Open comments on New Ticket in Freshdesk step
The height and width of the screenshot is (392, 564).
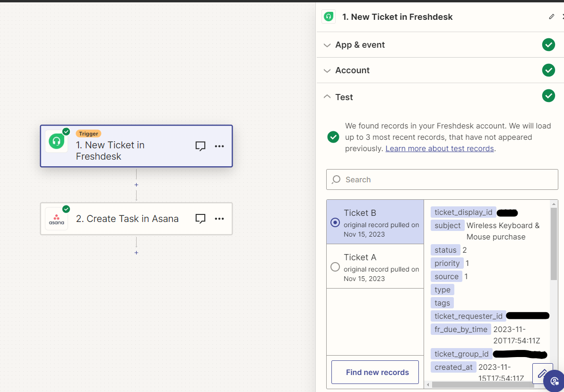(200, 146)
